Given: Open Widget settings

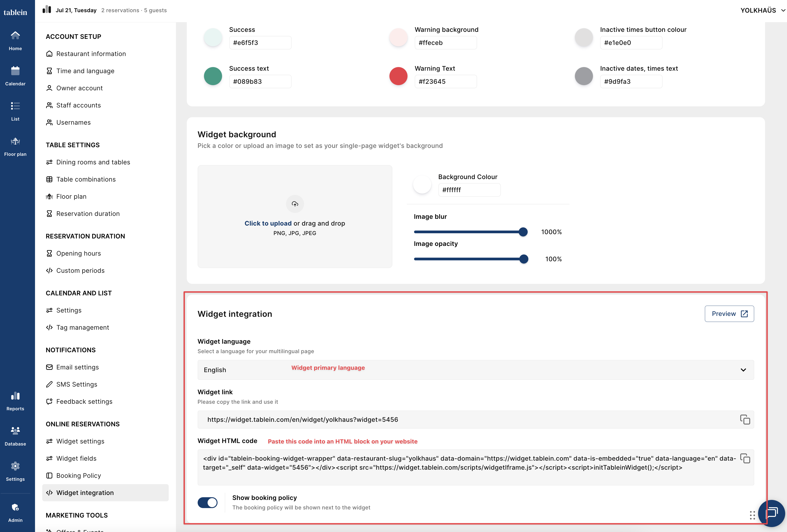Looking at the screenshot, I should click(x=75, y=441).
